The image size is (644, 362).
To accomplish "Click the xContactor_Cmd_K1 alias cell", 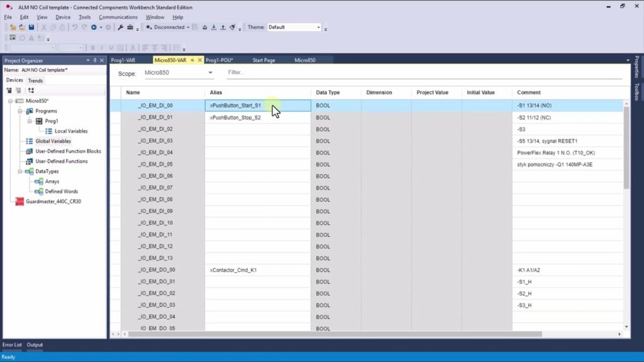I will point(258,270).
